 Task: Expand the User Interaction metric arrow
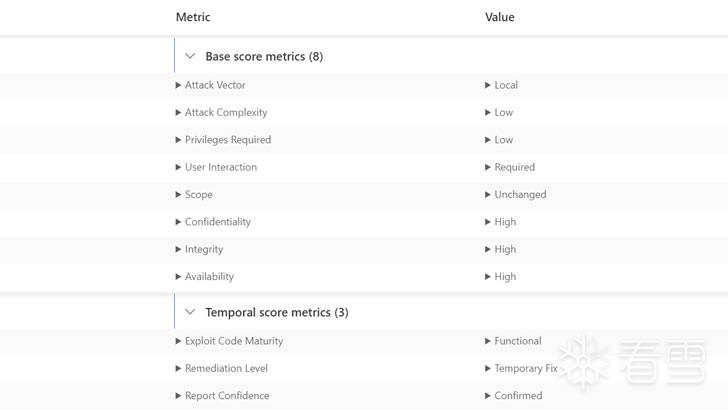coord(178,167)
